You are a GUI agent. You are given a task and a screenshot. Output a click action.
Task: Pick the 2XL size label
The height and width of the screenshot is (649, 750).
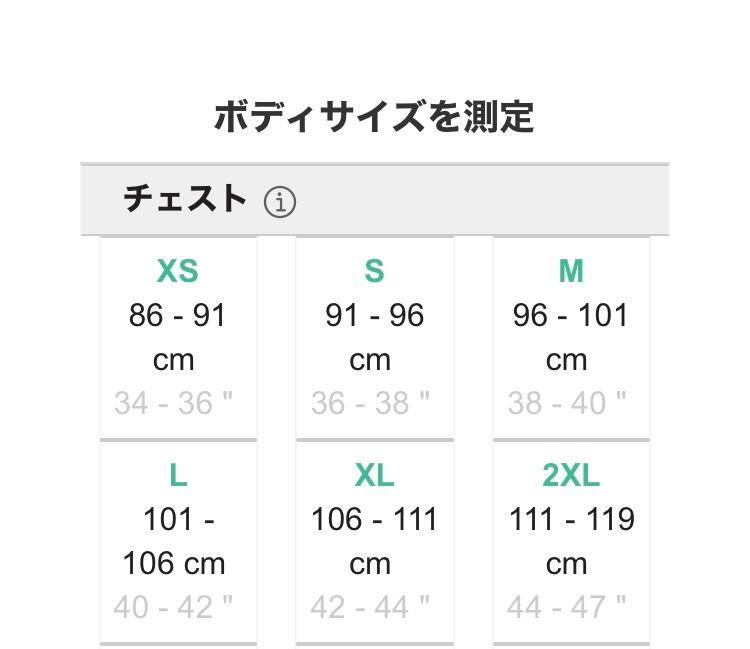coord(570,475)
